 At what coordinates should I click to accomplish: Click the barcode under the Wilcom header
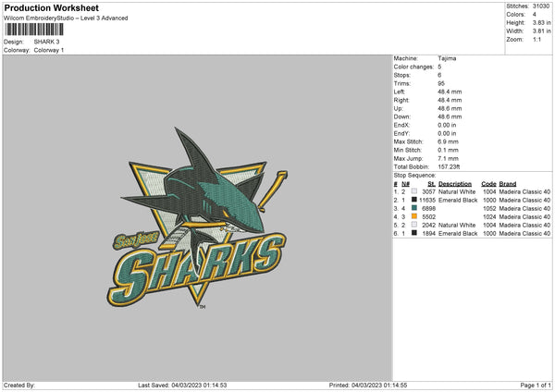(35, 30)
